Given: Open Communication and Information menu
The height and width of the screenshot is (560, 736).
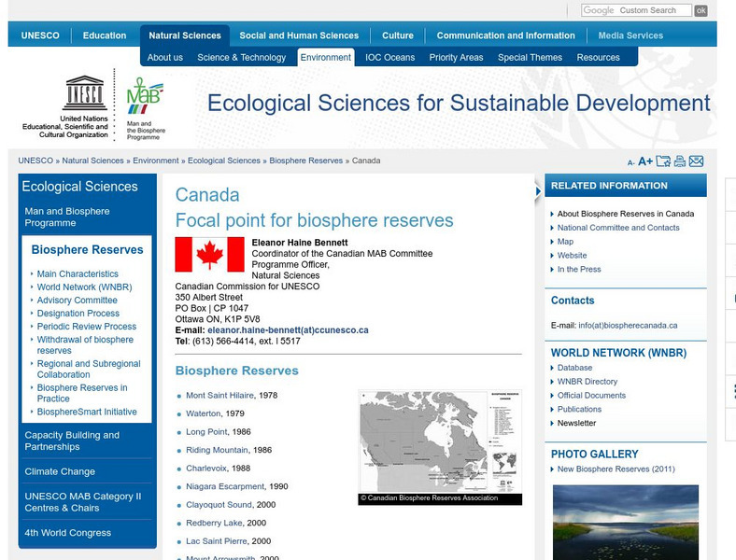Looking at the screenshot, I should click(x=505, y=35).
